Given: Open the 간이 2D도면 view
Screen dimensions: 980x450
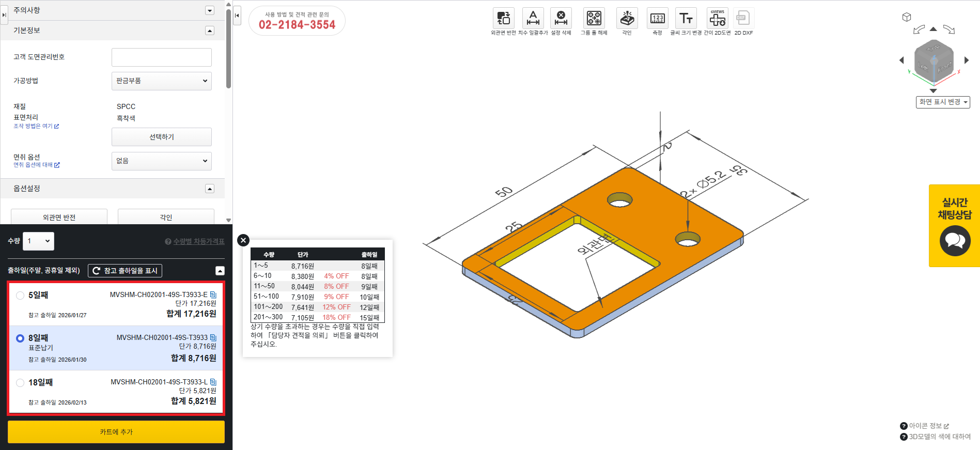Looking at the screenshot, I should pos(717,19).
